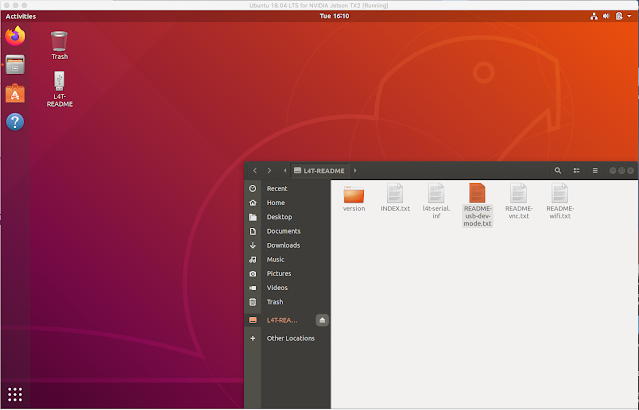The width and height of the screenshot is (639, 410).
Task: Open the Activities overview
Action: (x=21, y=16)
